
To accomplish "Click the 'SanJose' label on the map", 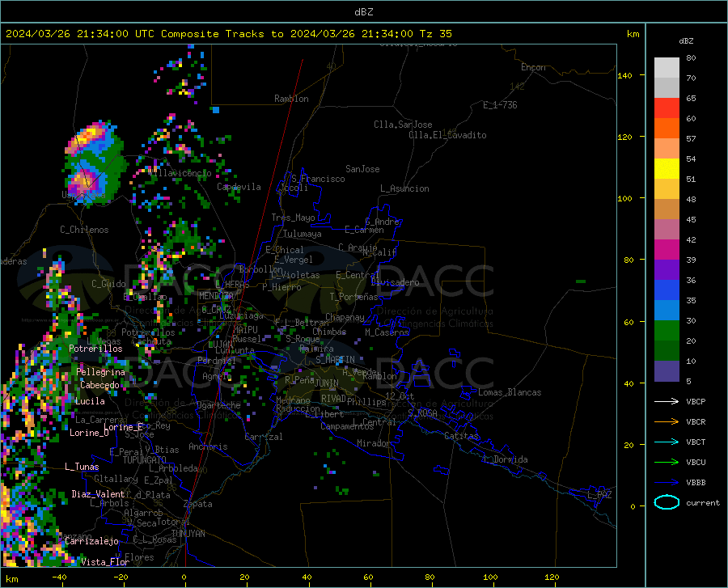I will tap(362, 169).
